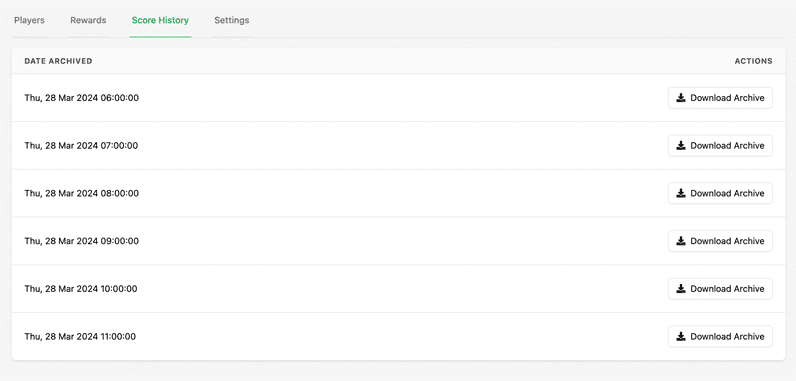This screenshot has width=796, height=381.
Task: Click download icon for 11:00:00 archive
Action: [681, 336]
